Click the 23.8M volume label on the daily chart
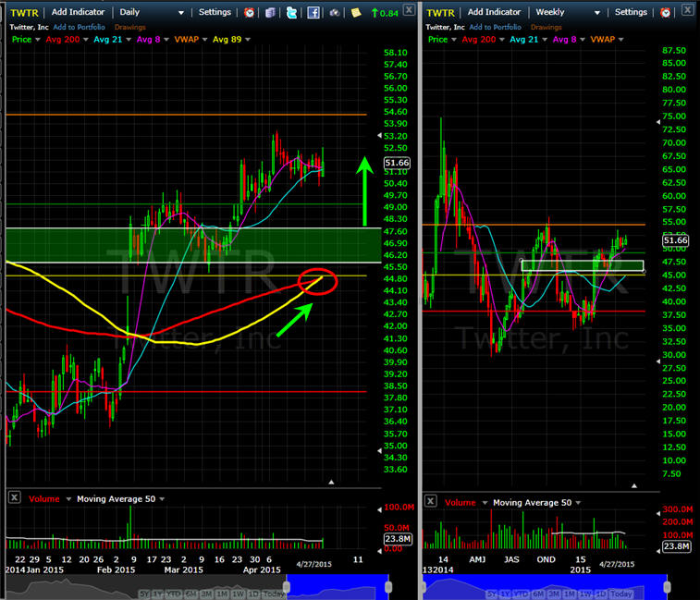Image resolution: width=700 pixels, height=600 pixels. click(398, 539)
